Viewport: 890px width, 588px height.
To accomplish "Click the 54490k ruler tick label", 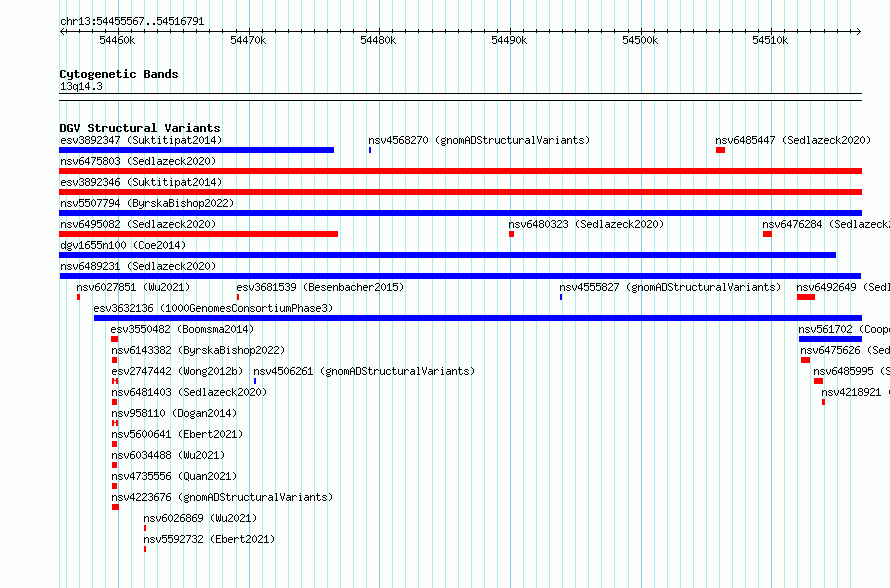I will pyautogui.click(x=509, y=40).
